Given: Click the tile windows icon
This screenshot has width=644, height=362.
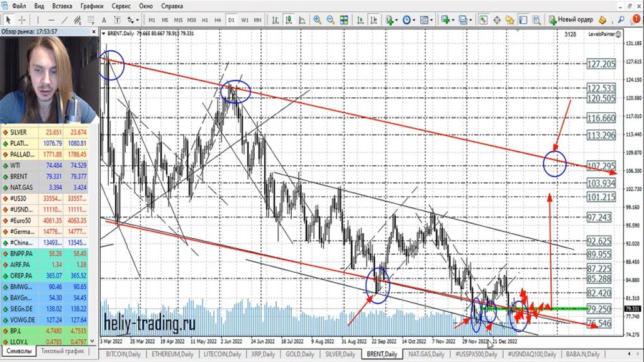Looking at the screenshot, I should click(x=345, y=19).
